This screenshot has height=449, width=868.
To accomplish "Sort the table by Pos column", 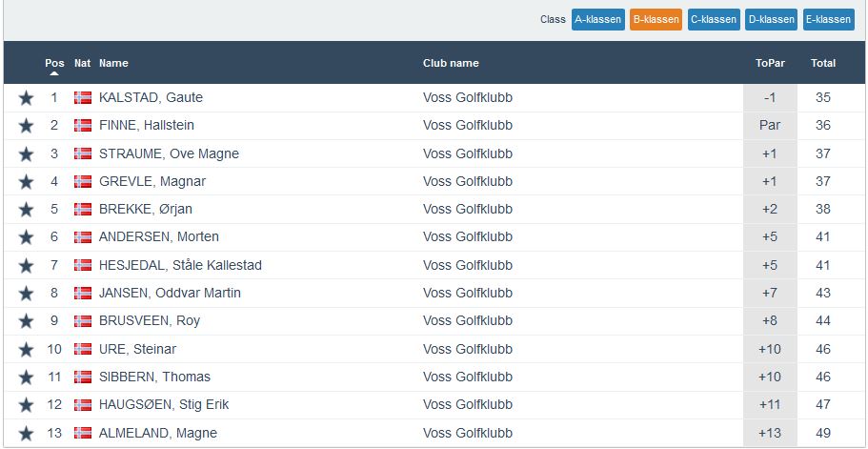I will 54,64.
